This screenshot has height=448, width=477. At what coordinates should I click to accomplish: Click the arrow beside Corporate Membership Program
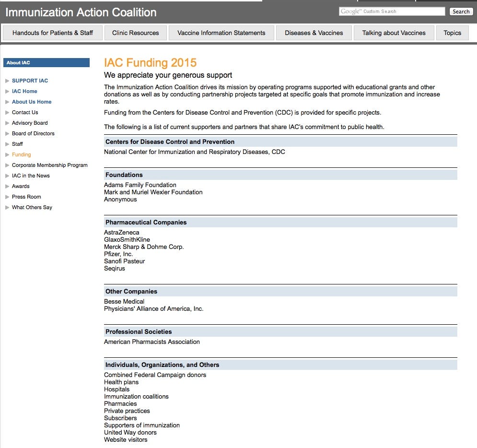pyautogui.click(x=7, y=165)
